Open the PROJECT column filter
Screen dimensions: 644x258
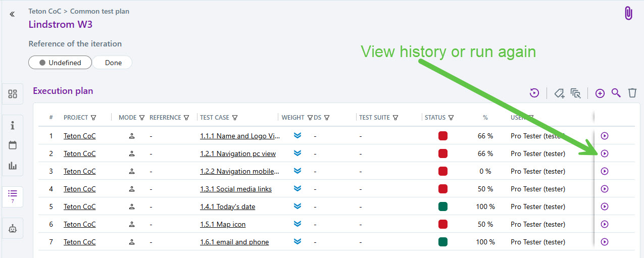point(93,118)
